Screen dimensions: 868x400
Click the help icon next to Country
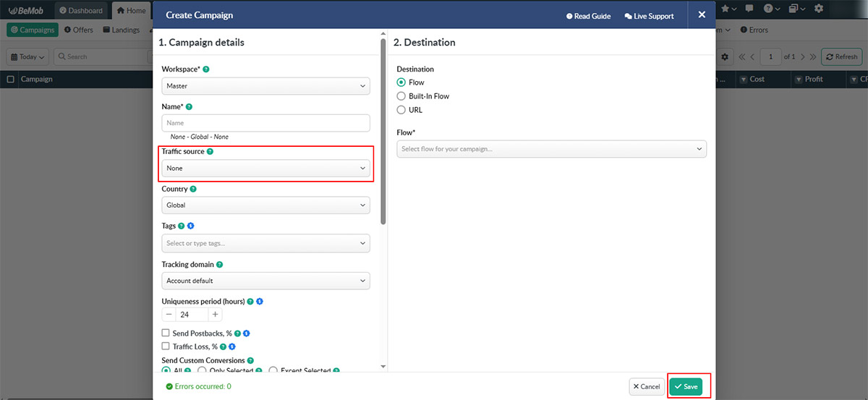point(193,189)
